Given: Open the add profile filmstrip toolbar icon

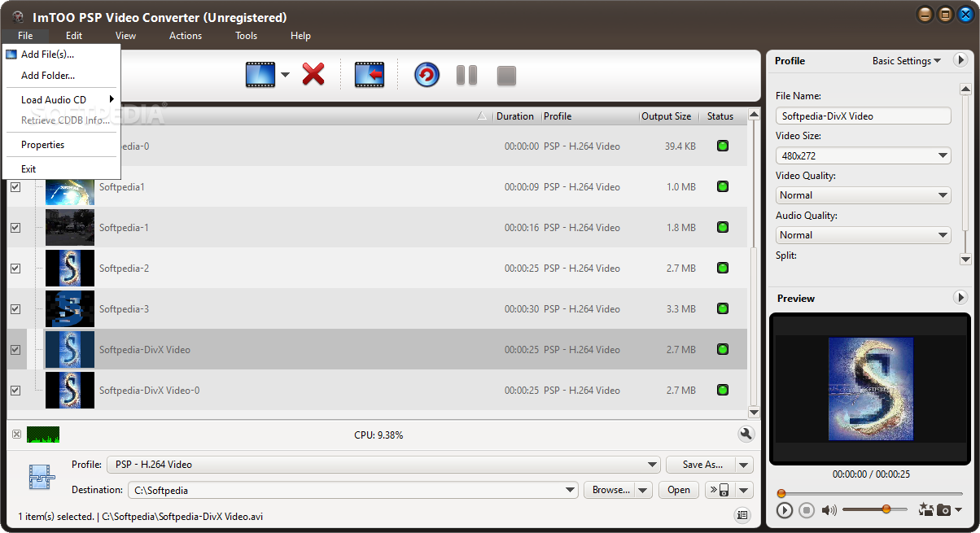Looking at the screenshot, I should [x=260, y=75].
